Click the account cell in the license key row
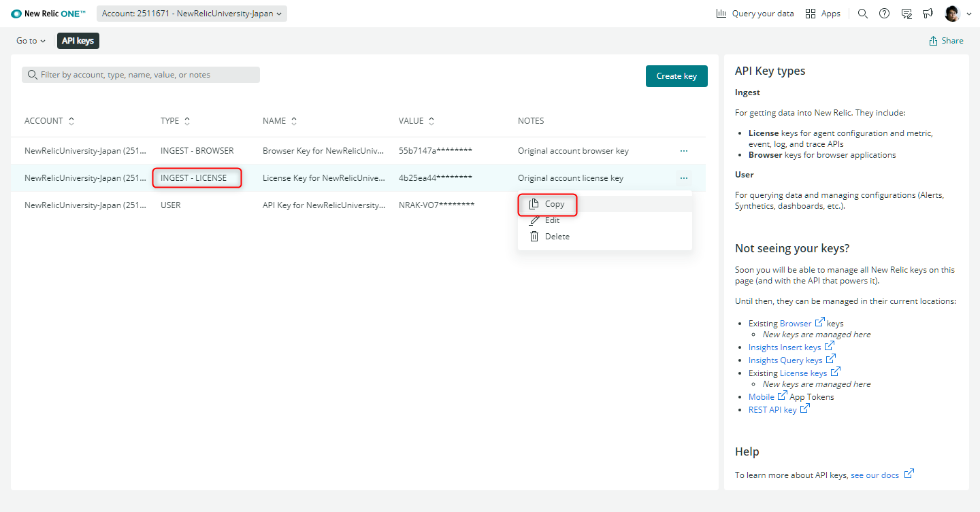 tap(86, 178)
